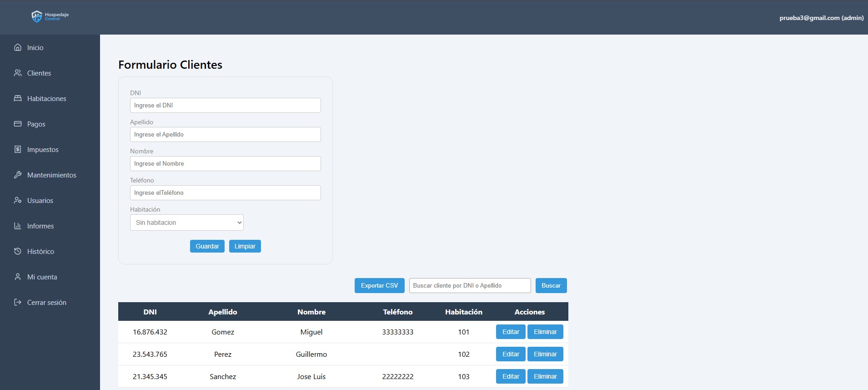Delete the Sanchez Jose Luis row
Viewport: 868px width, 390px height.
pos(545,376)
